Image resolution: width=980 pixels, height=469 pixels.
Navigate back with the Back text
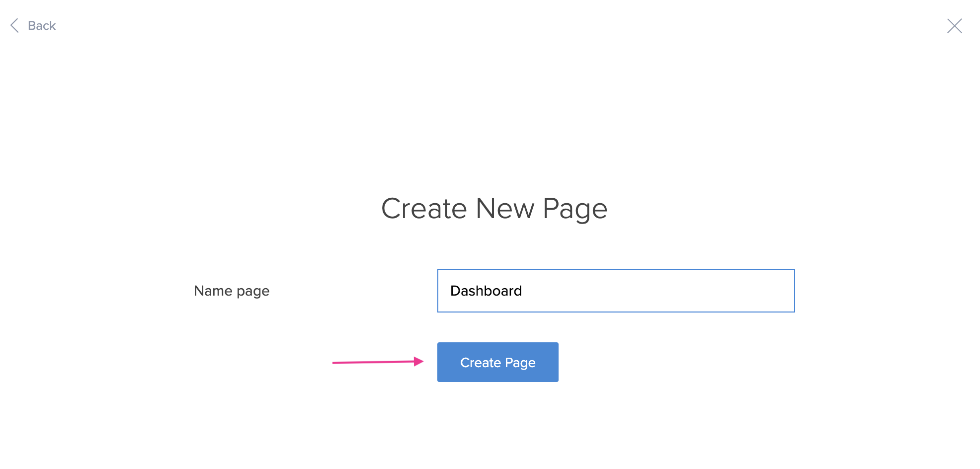pyautogui.click(x=42, y=26)
